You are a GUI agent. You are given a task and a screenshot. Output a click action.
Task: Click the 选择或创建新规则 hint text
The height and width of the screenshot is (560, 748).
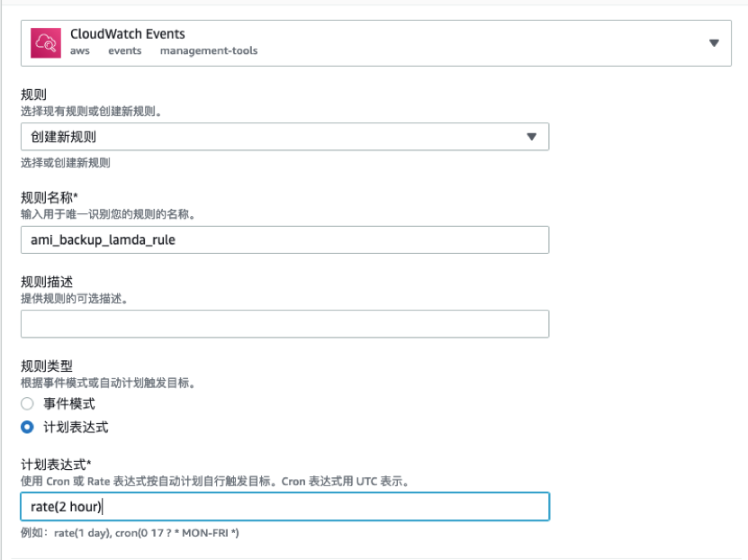pyautogui.click(x=66, y=163)
